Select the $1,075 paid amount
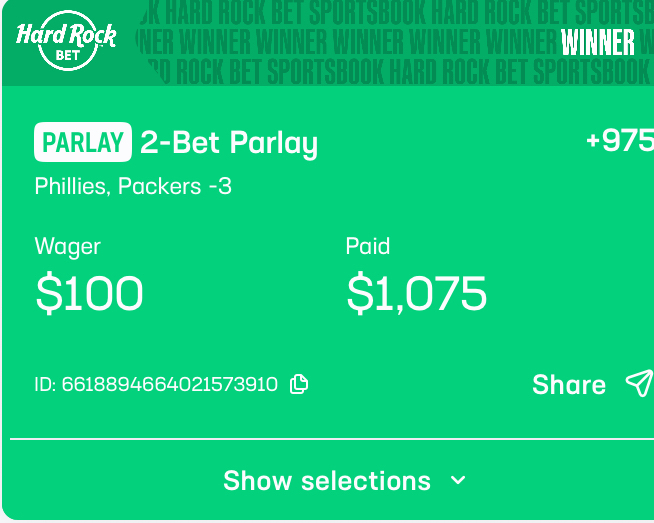The image size is (654, 523). [x=417, y=294]
